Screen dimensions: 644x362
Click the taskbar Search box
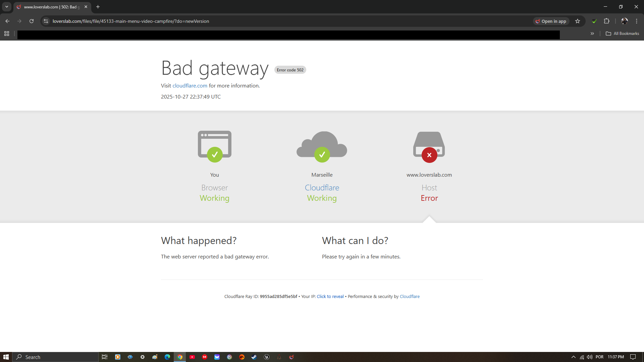(x=56, y=357)
